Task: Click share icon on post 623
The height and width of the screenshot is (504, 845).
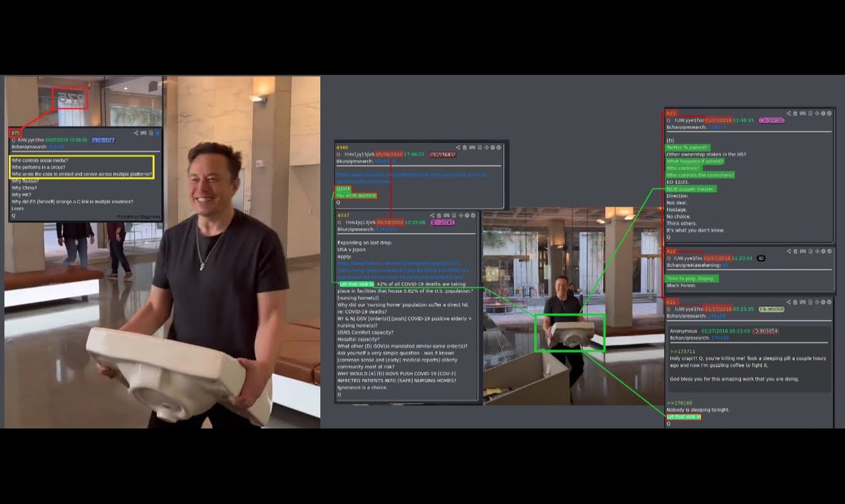Action: click(789, 113)
